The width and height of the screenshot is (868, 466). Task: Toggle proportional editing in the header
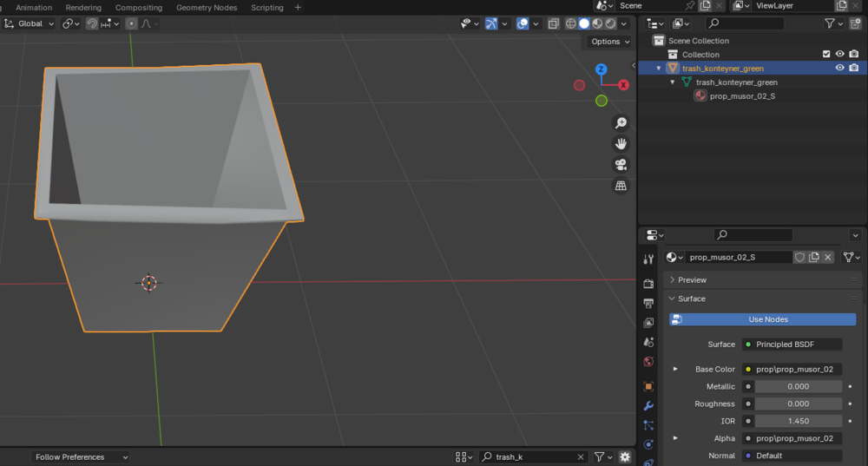pos(131,23)
